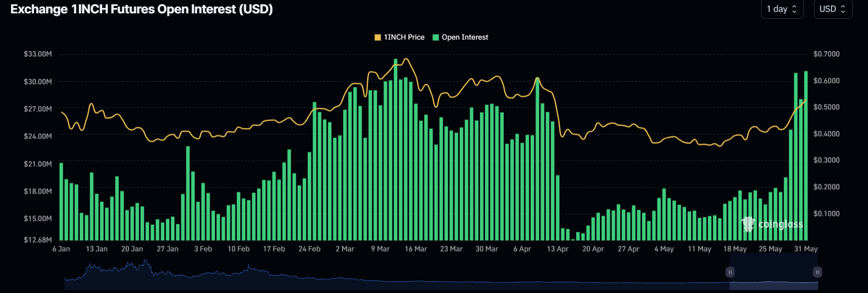Click the "13 Apr" x-axis date label

click(557, 249)
